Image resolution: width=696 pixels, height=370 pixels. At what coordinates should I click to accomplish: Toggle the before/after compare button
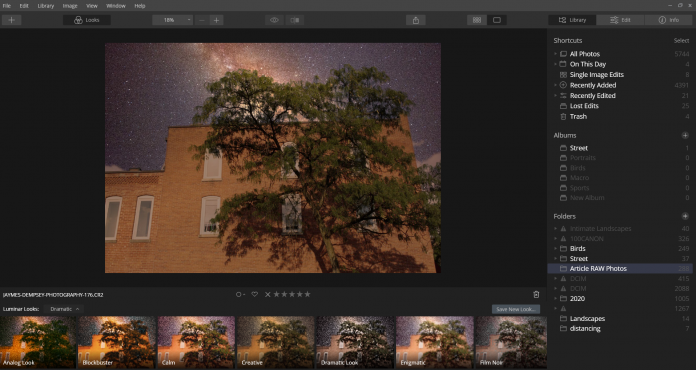295,20
